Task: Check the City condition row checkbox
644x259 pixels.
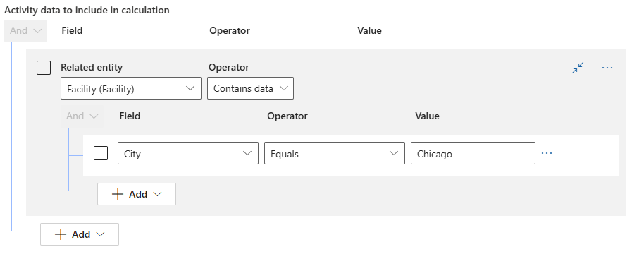Action: 101,153
